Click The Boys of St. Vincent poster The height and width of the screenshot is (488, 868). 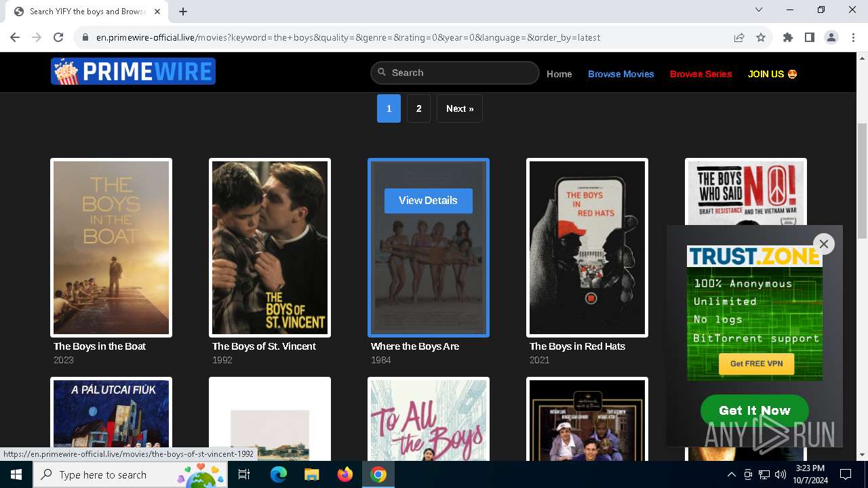point(270,247)
